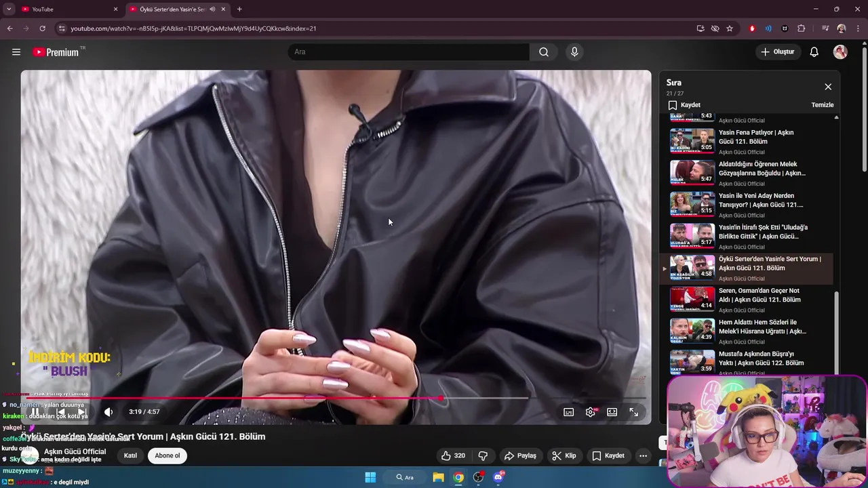The height and width of the screenshot is (488, 868).
Task: Focus the Ara search input field
Action: (408, 52)
